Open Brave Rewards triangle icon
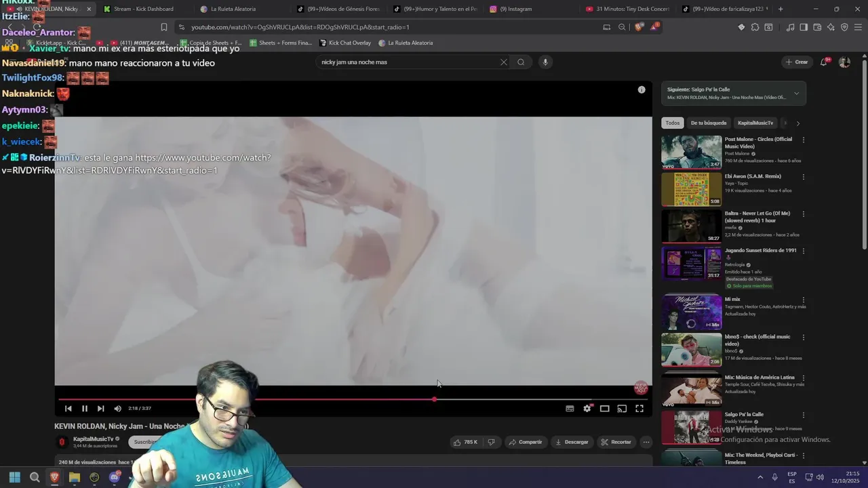The image size is (868, 488). pos(654,27)
